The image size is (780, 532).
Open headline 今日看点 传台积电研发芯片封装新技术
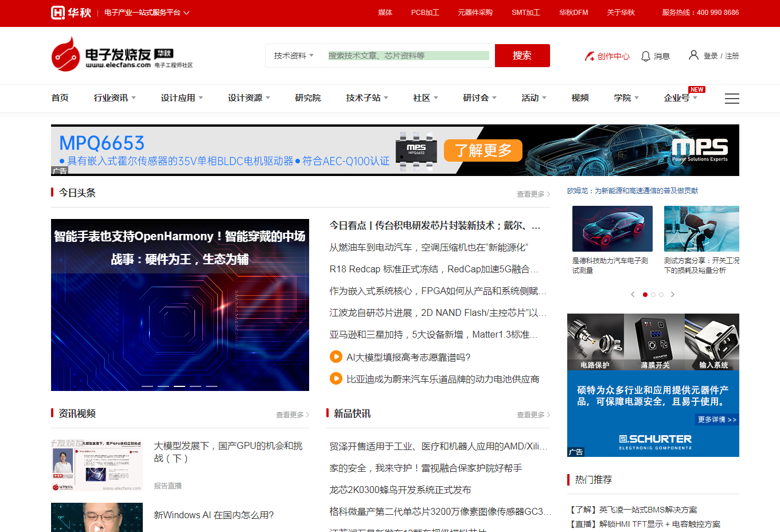pyautogui.click(x=435, y=225)
